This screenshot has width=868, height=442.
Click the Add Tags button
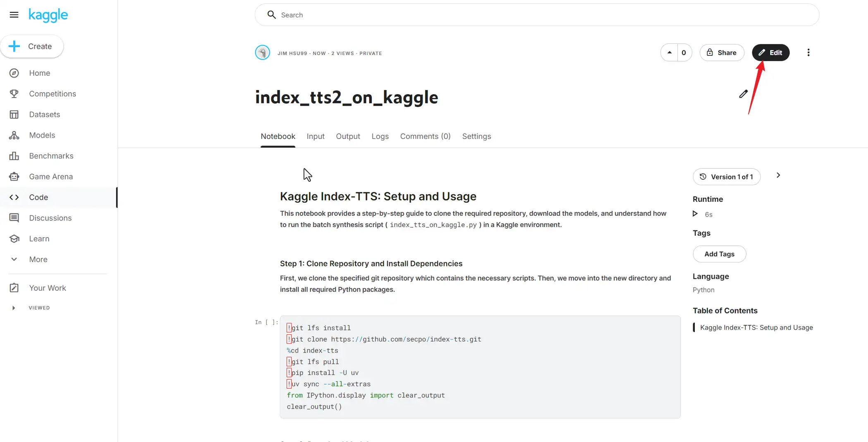coord(719,254)
